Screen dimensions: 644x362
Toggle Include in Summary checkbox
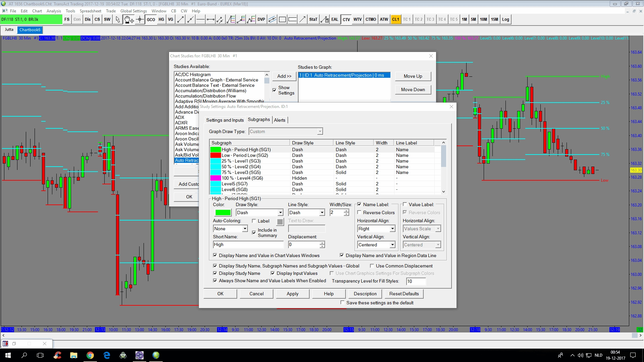(x=254, y=232)
